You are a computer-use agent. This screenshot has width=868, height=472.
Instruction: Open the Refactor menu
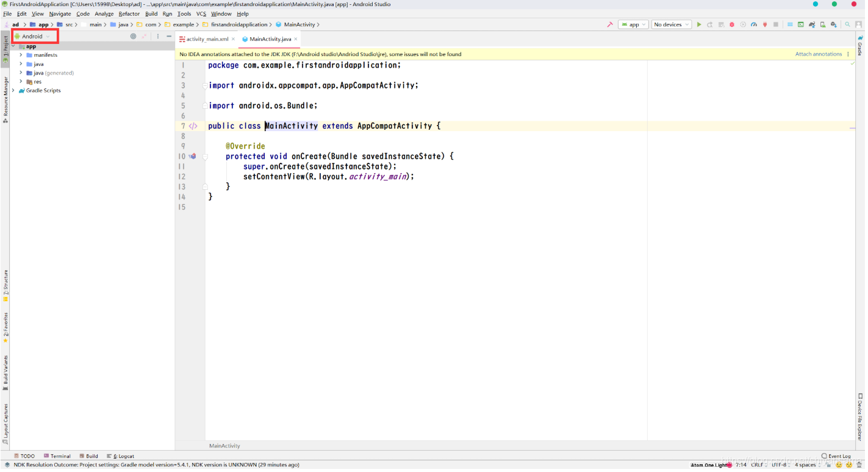(129, 13)
